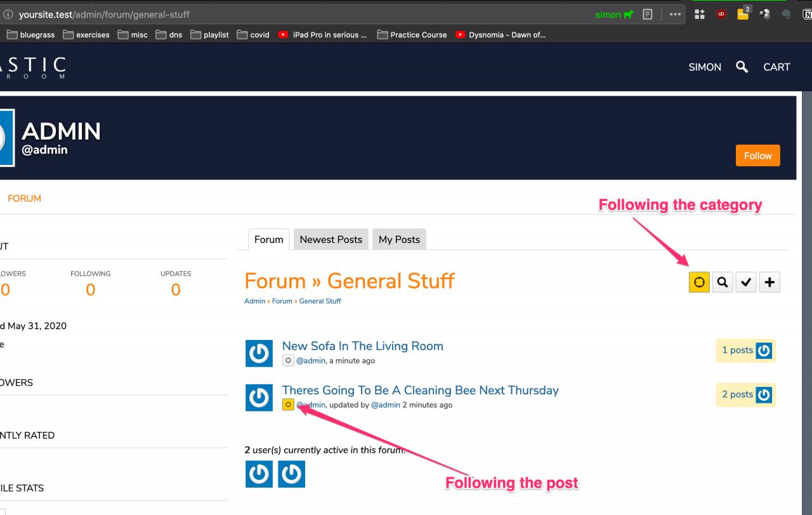The height and width of the screenshot is (515, 812).
Task: Open the site search icon in header
Action: pyautogui.click(x=742, y=67)
